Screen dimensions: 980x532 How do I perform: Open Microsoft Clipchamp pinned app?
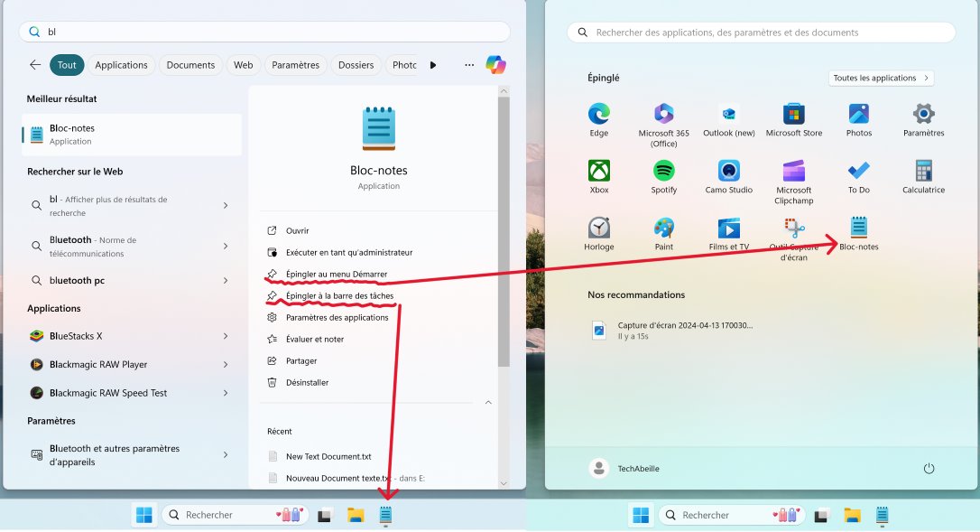[794, 171]
